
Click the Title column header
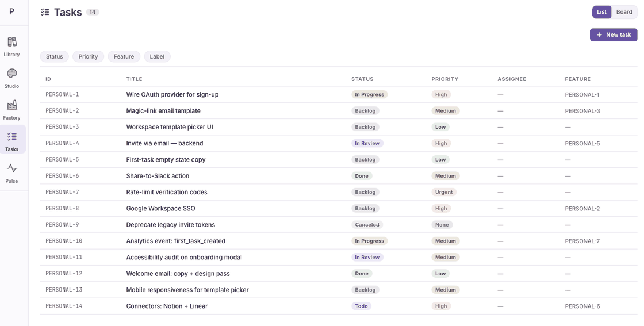click(134, 79)
